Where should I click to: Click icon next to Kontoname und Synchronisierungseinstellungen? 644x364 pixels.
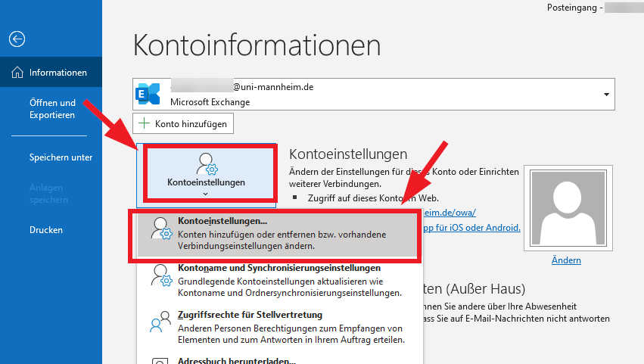[161, 275]
